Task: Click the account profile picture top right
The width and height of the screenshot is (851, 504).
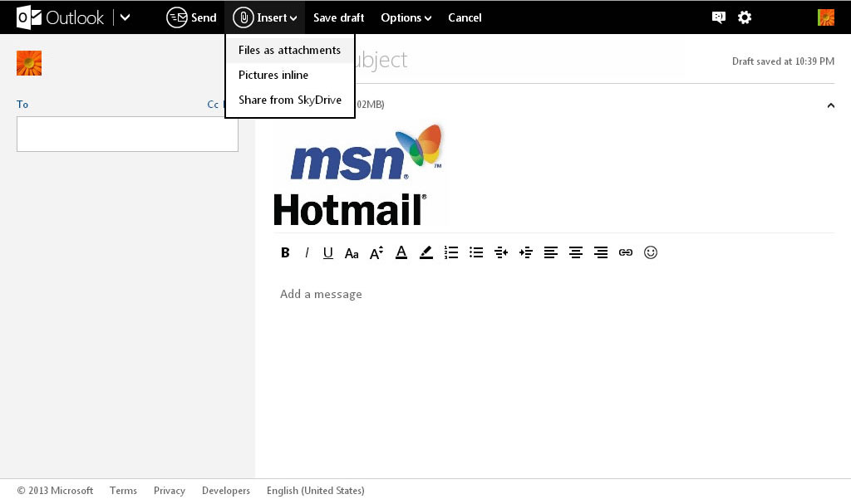Action: pos(826,17)
